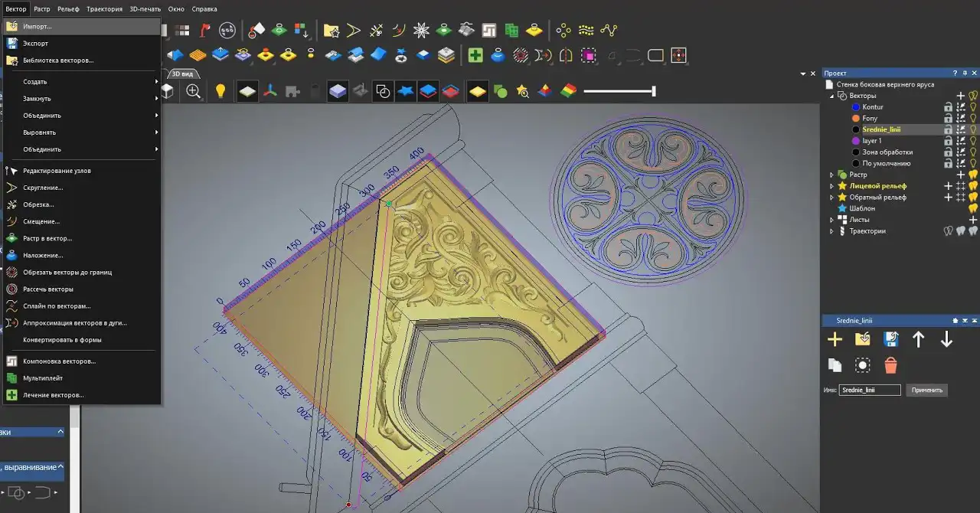Move layer up with the up arrow
Viewport: 980px width, 513px height.
point(918,339)
